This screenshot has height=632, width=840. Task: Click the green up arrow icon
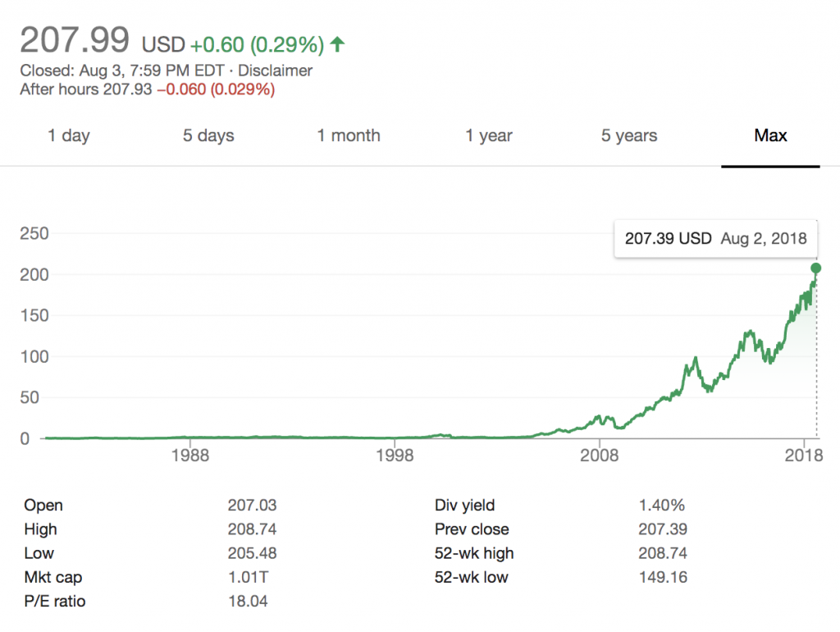pyautogui.click(x=337, y=44)
